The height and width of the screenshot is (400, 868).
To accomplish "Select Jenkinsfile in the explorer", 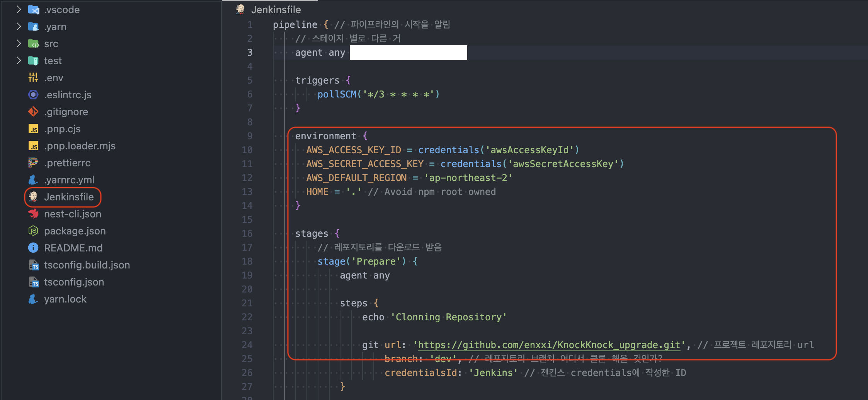I will click(69, 197).
